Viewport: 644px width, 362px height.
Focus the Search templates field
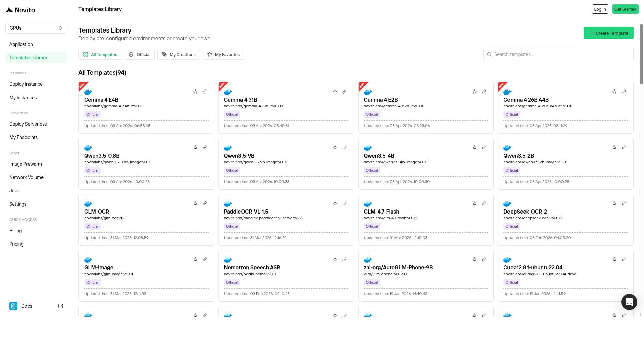[558, 54]
